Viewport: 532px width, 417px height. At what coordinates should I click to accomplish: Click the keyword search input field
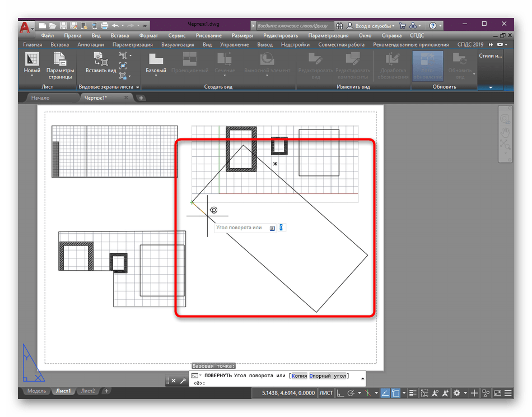[294, 25]
